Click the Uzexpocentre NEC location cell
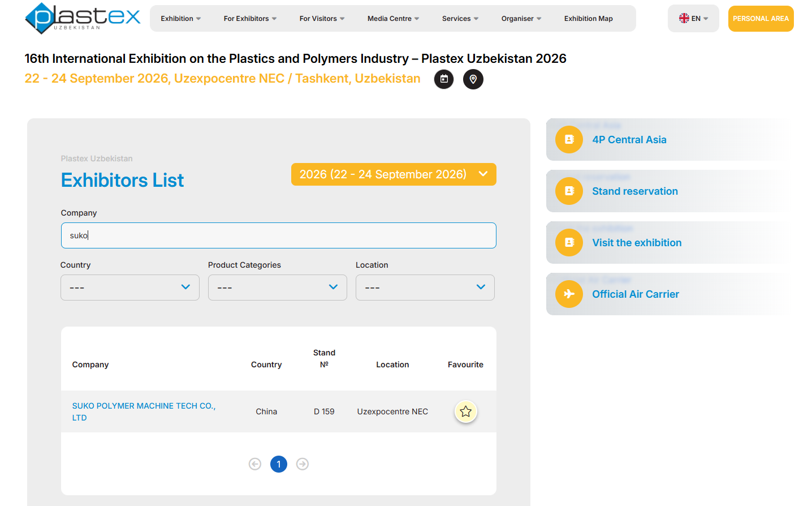The image size is (812, 506). [x=392, y=411]
